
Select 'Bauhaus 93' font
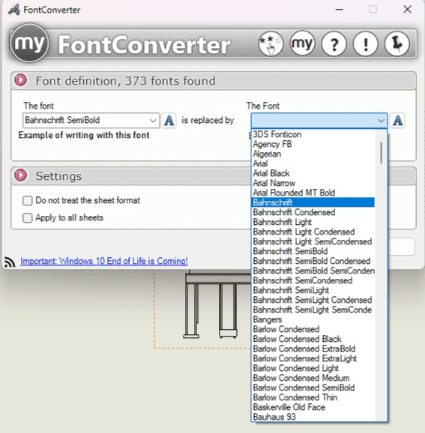coord(313,417)
